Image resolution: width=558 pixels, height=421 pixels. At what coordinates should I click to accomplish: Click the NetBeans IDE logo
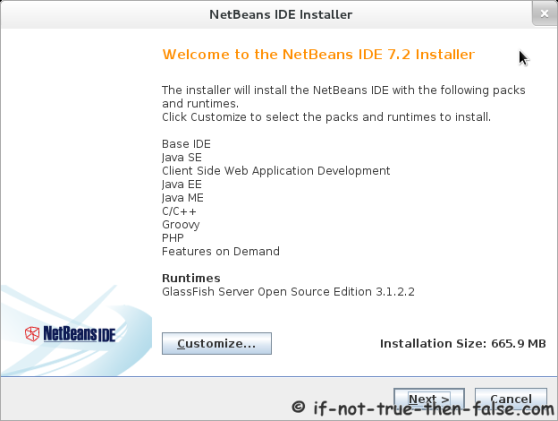click(70, 334)
